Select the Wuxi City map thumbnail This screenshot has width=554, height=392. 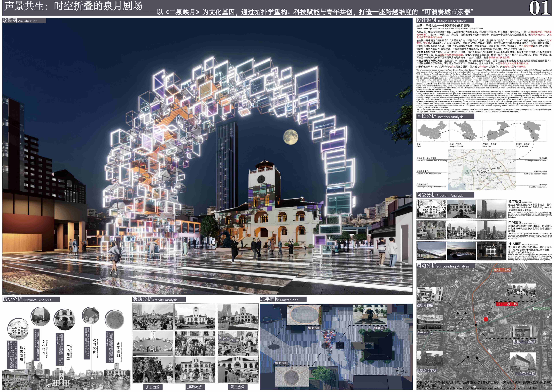tap(498, 131)
